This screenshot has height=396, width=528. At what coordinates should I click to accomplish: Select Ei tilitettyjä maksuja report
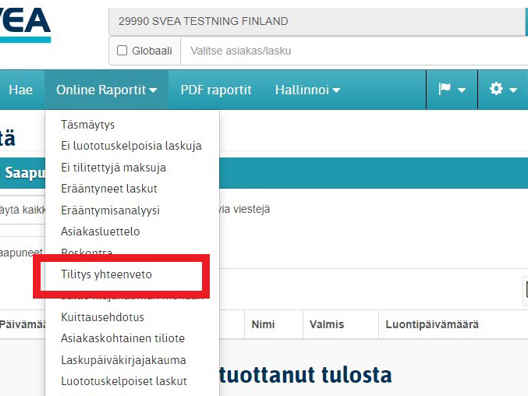click(x=113, y=167)
